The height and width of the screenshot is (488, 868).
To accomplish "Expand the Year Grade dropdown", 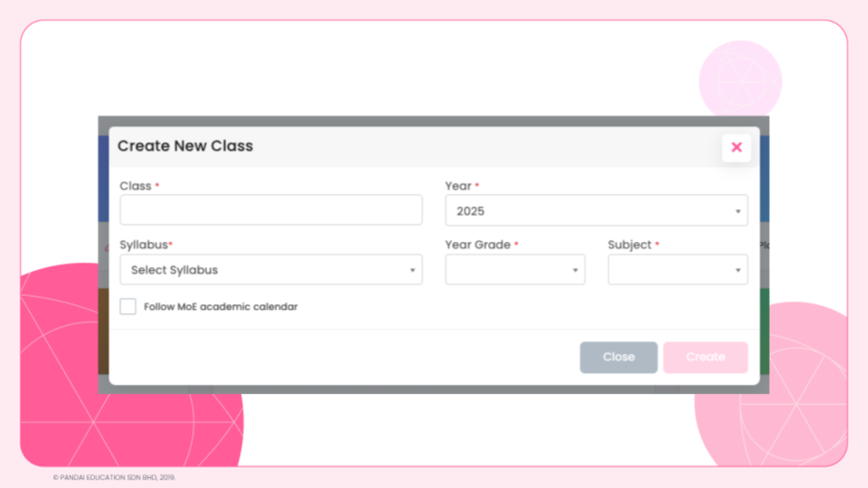I will (515, 269).
